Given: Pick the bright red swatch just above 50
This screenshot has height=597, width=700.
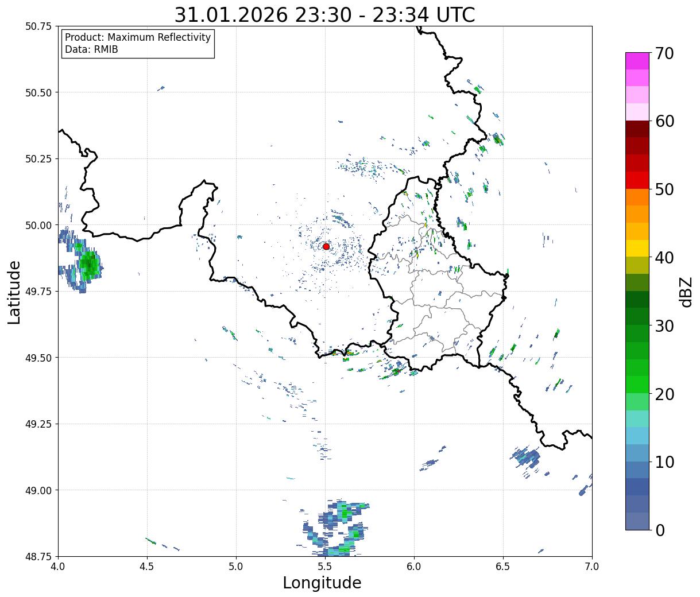Looking at the screenshot, I should (x=637, y=180).
